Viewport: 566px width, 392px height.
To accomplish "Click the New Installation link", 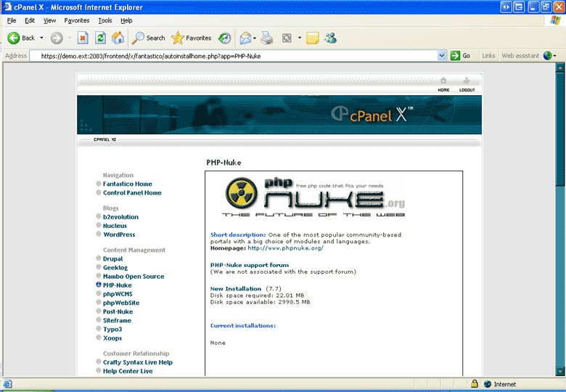I will coord(236,289).
